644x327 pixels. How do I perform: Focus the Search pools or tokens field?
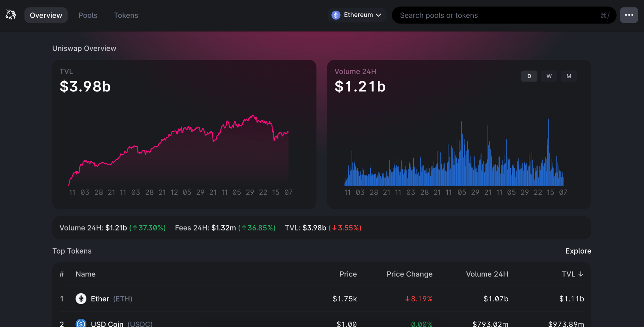coord(504,15)
